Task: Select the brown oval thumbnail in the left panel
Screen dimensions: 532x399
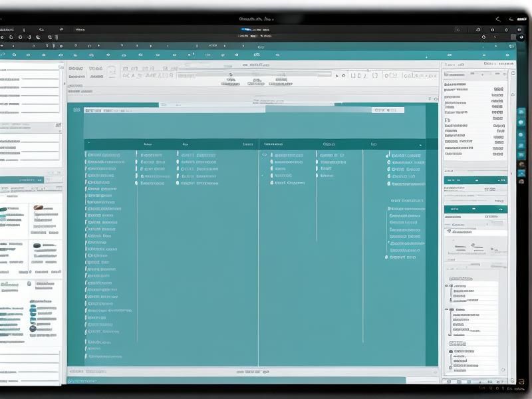Action: click(39, 207)
